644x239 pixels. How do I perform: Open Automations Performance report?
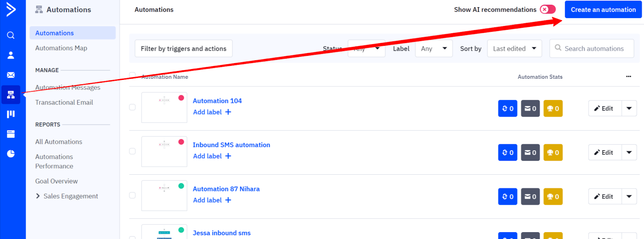pos(54,161)
